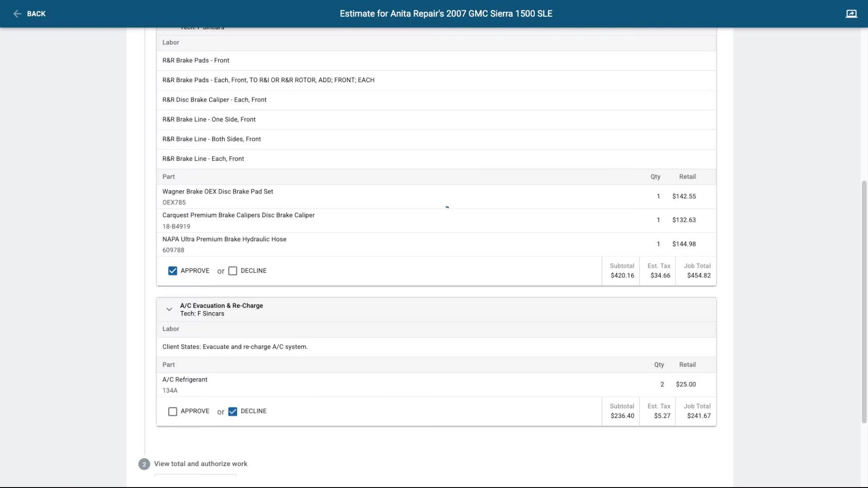Viewport: 868px width, 488px height.
Task: Click part number 609788
Action: [173, 250]
